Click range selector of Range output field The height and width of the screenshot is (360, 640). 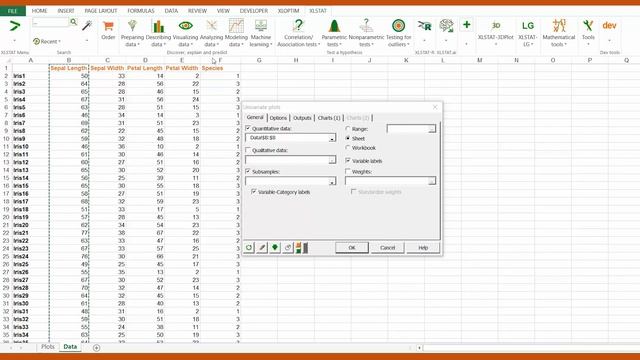coord(431,129)
